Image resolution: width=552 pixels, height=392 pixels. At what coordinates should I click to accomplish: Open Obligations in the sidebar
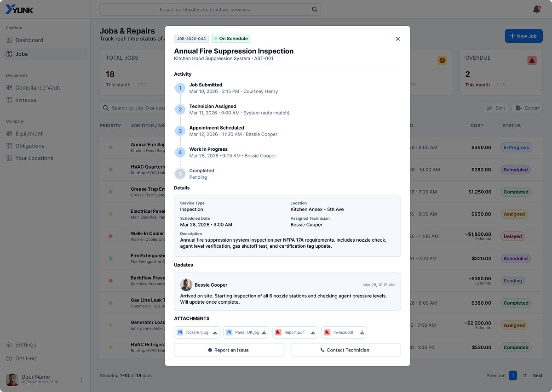[45, 146]
